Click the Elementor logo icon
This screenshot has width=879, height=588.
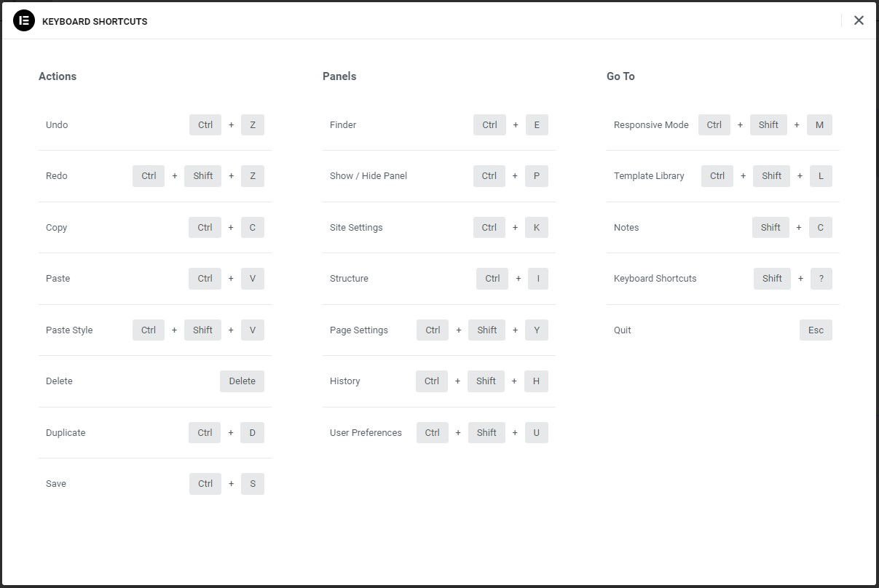click(23, 20)
